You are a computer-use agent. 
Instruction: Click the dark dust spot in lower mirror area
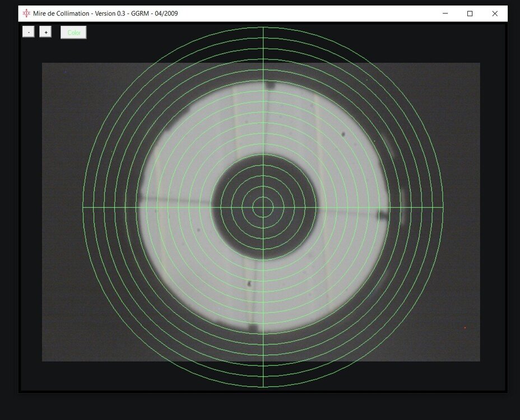pyautogui.click(x=249, y=283)
